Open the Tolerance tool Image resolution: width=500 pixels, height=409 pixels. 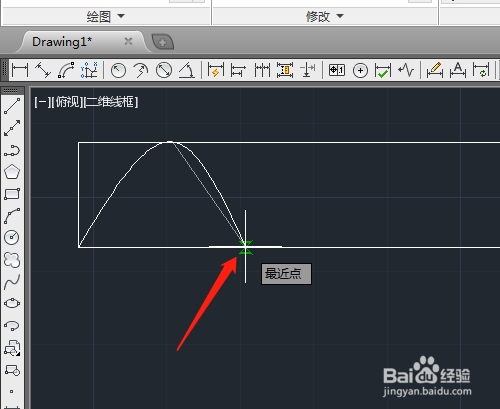click(x=337, y=70)
